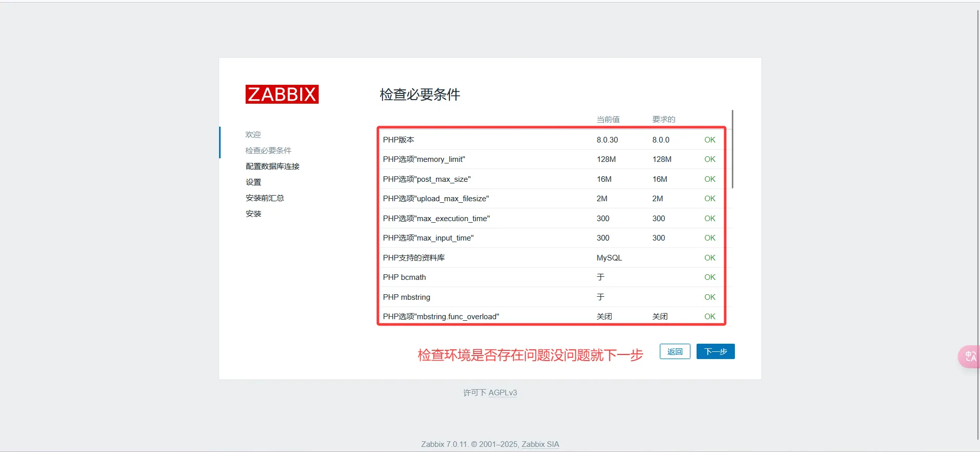Click OK status for max_execution_time
Viewport: 980px width, 452px height.
710,219
